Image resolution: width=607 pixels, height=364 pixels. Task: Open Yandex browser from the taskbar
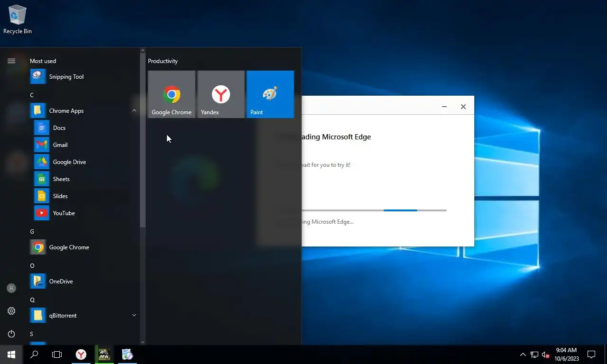click(81, 355)
